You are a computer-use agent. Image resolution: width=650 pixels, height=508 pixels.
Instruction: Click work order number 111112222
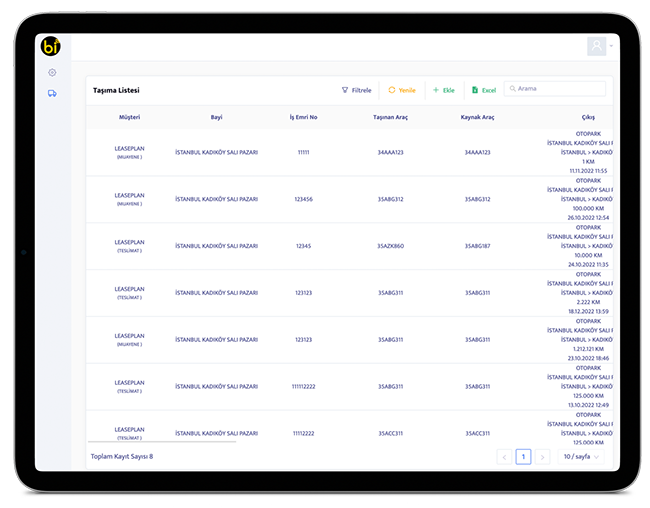click(303, 387)
